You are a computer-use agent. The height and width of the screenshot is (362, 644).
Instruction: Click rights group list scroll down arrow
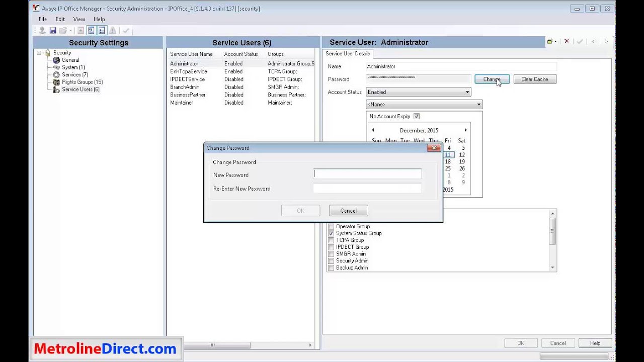tap(552, 268)
